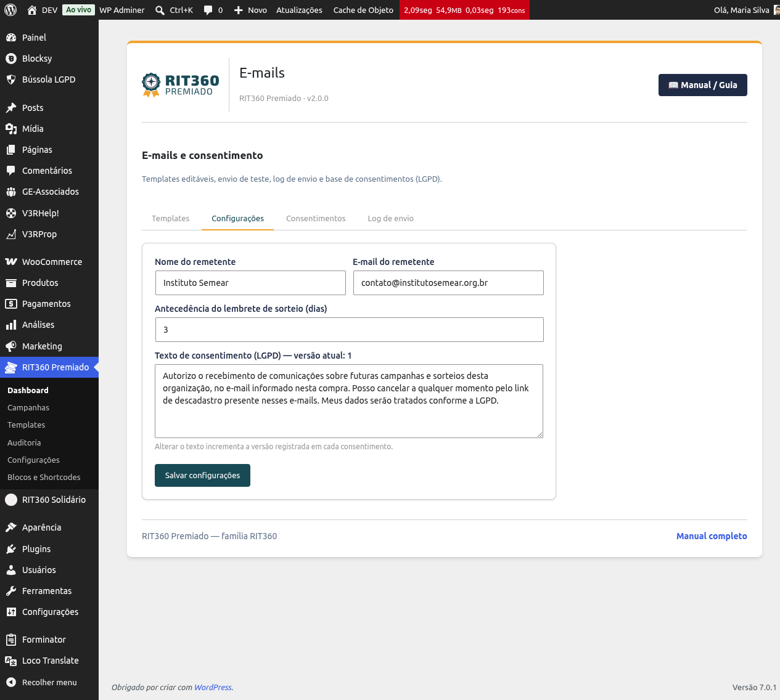The height and width of the screenshot is (700, 780).
Task: Collapse menu via Recolher menu arrow icon
Action: click(11, 682)
